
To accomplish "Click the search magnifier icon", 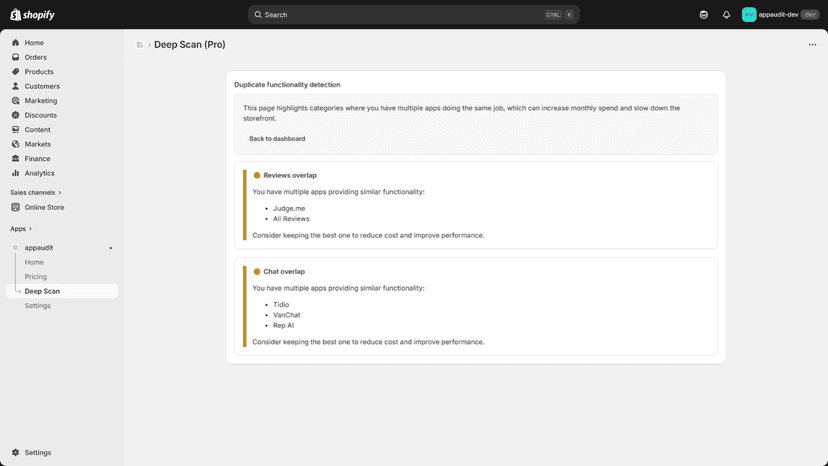I will 258,15.
